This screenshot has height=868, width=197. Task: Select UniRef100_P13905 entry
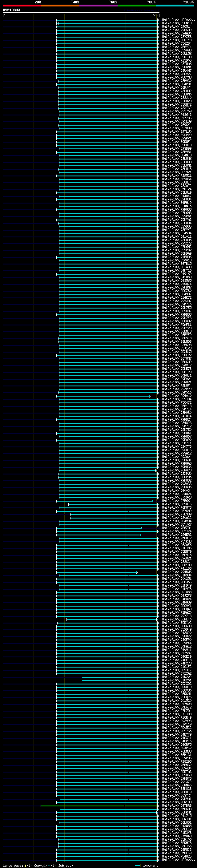176,60
